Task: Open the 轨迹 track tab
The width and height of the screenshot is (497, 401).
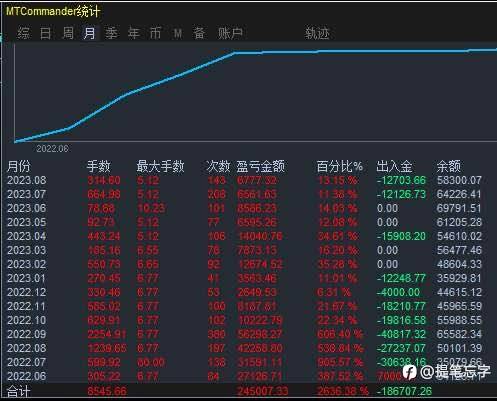Action: pyautogui.click(x=317, y=33)
